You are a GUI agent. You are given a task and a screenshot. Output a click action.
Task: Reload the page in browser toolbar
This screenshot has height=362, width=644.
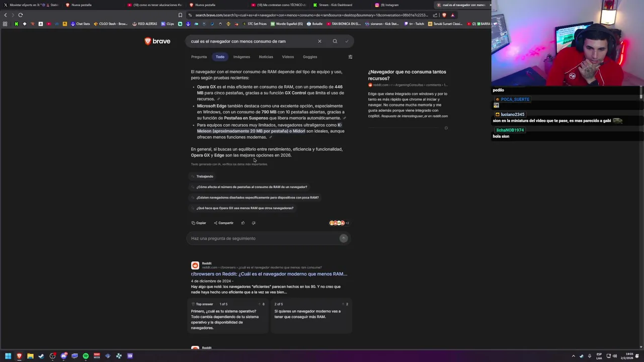pos(21,15)
